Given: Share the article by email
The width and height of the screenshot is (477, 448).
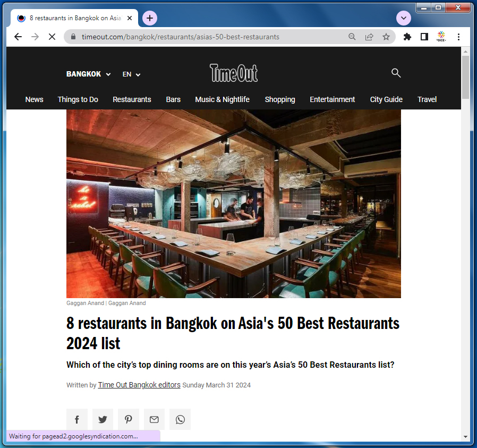Looking at the screenshot, I should coord(154,419).
